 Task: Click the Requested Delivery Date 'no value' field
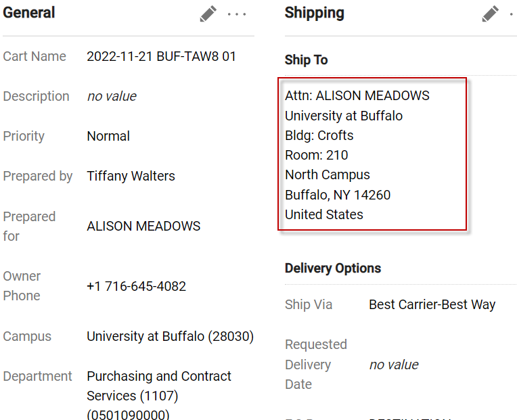[x=394, y=365]
